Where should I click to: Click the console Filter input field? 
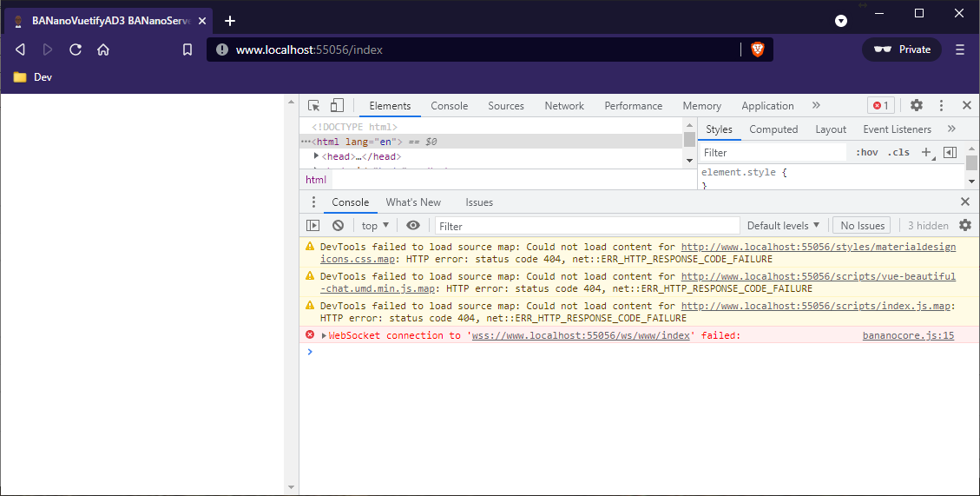pyautogui.click(x=587, y=227)
